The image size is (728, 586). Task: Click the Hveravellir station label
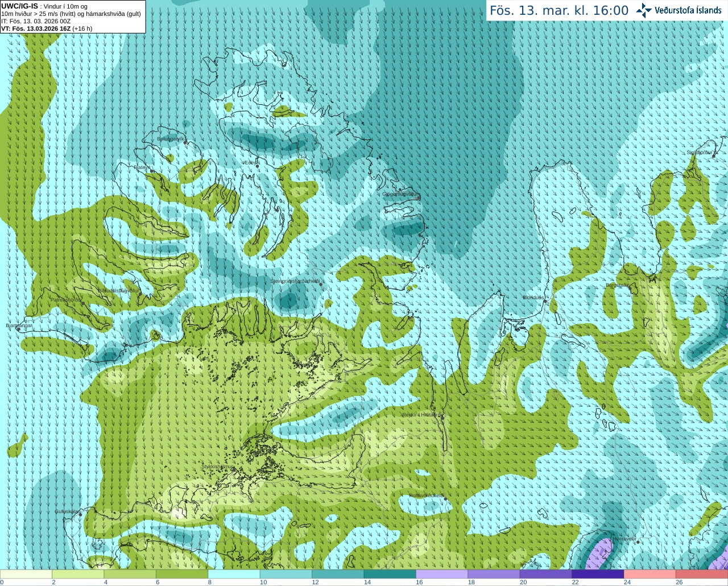tap(624, 538)
